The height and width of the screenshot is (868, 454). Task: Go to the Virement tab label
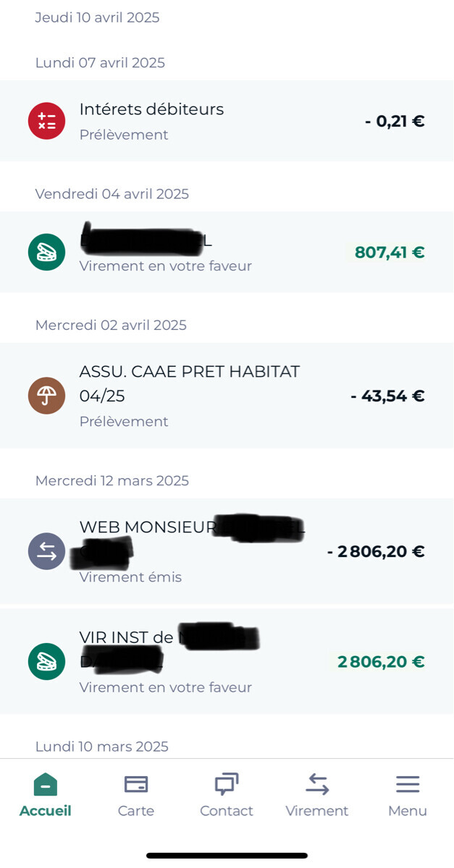pyautogui.click(x=317, y=811)
